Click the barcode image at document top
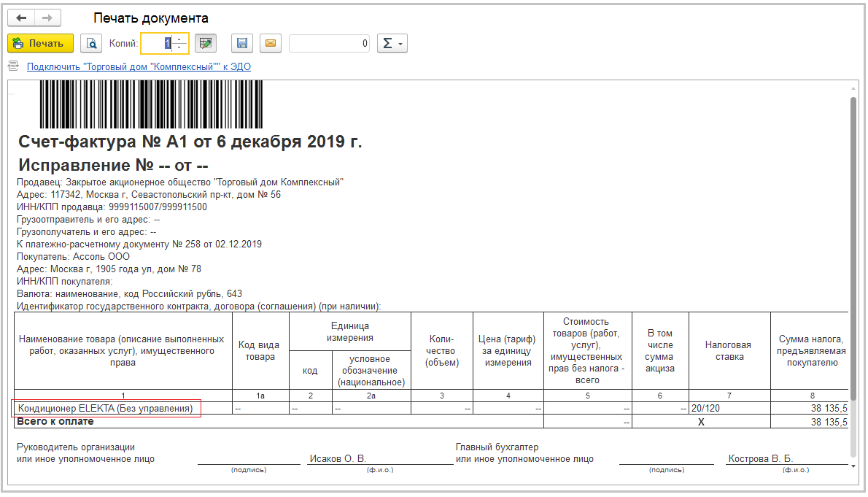The width and height of the screenshot is (868, 497). (151, 104)
